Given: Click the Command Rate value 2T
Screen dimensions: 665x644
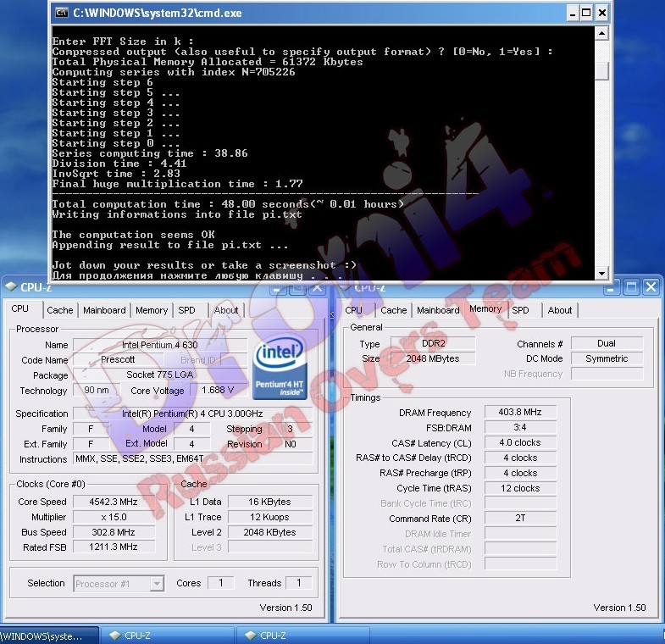Looking at the screenshot, I should click(x=520, y=518).
